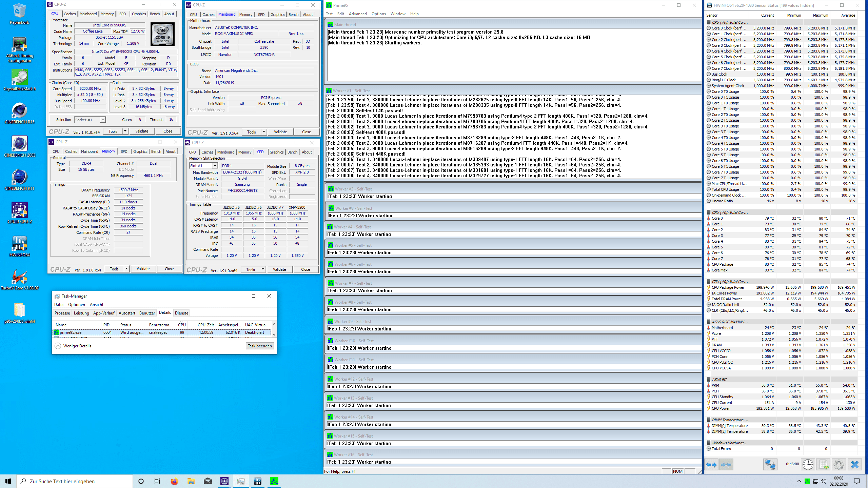868x488 pixels.
Task: Open Tools dropdown arrow in Memory CPU-Z
Action: [126, 269]
